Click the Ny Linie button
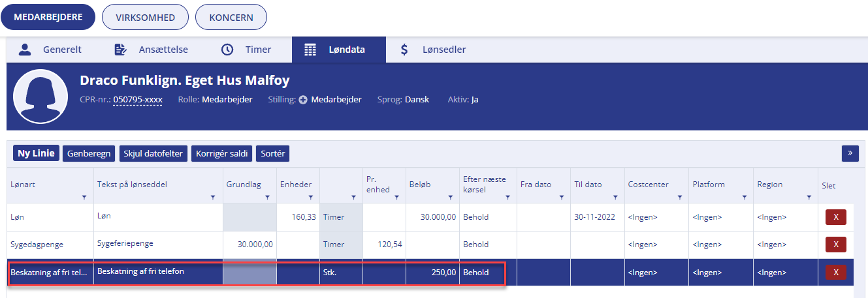The image size is (868, 298). [36, 153]
